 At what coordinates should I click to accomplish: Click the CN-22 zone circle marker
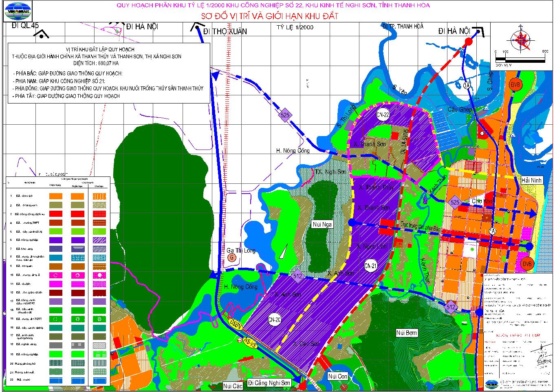[x=383, y=115]
